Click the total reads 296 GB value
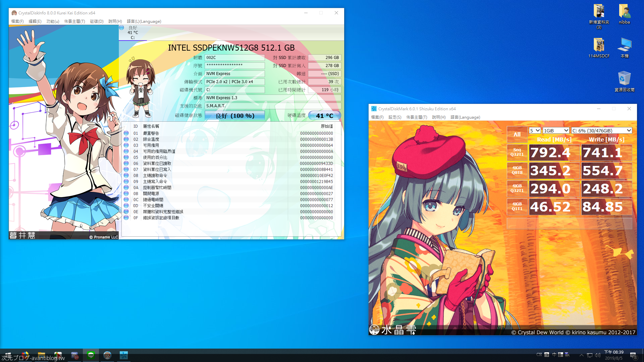This screenshot has height=362, width=644. (x=324, y=58)
